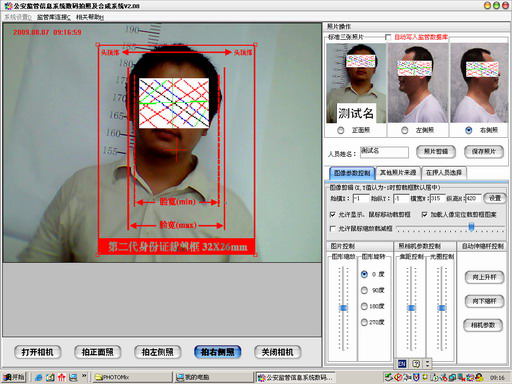
Task: Select the 正面照 radio button
Action: point(340,130)
